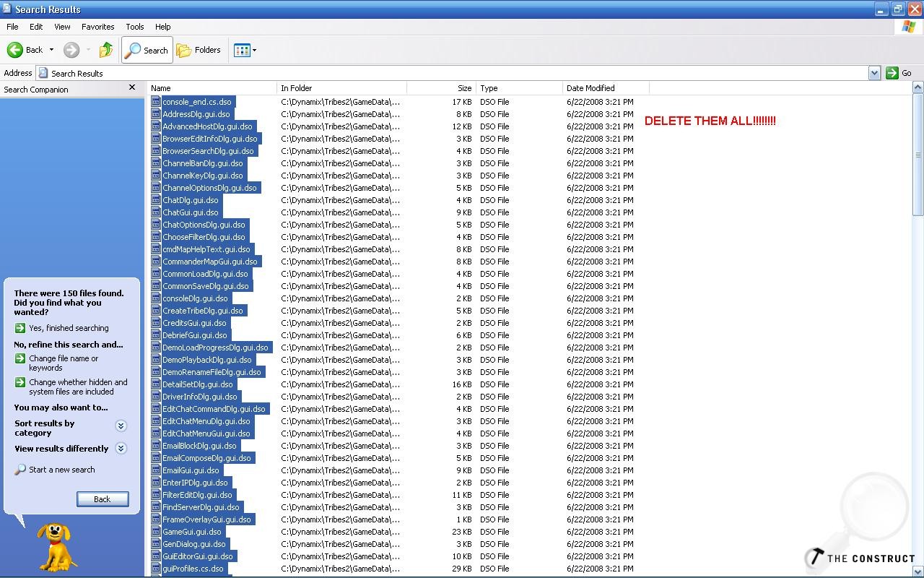Viewport: 924px width, 578px height.
Task: Click the vertical scrollbar thumb
Action: (918, 155)
